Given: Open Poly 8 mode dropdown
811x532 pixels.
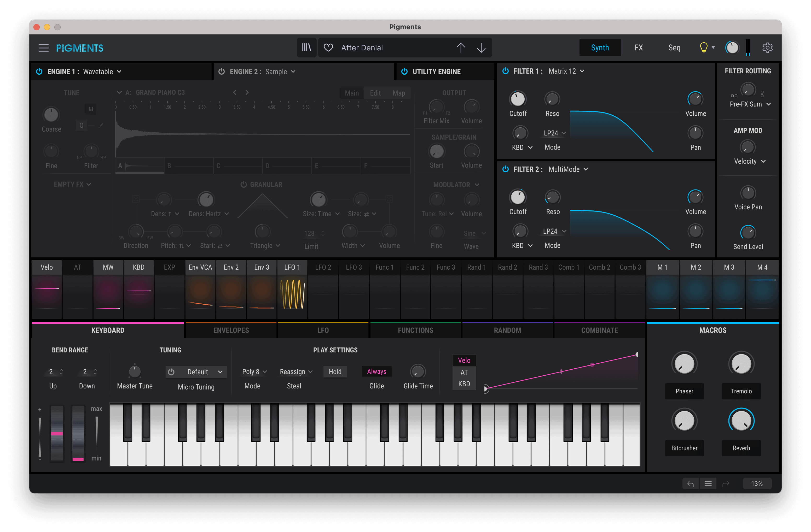Looking at the screenshot, I should coord(254,372).
